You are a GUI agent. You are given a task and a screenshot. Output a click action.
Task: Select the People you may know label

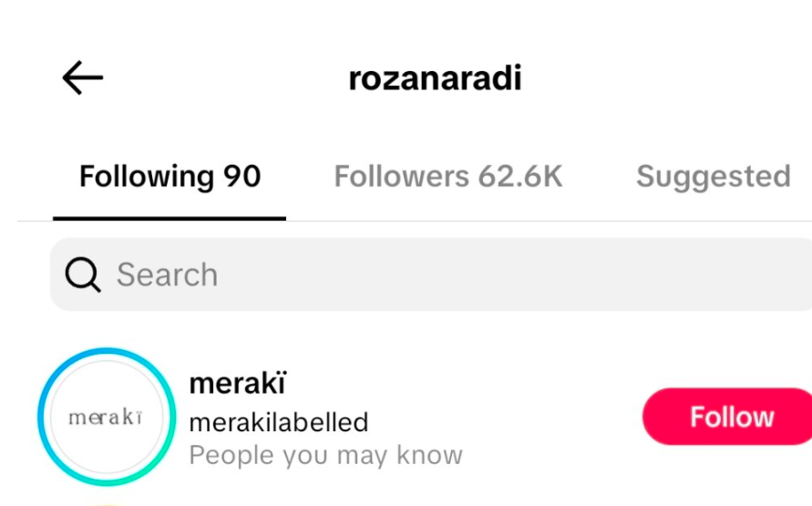325,455
